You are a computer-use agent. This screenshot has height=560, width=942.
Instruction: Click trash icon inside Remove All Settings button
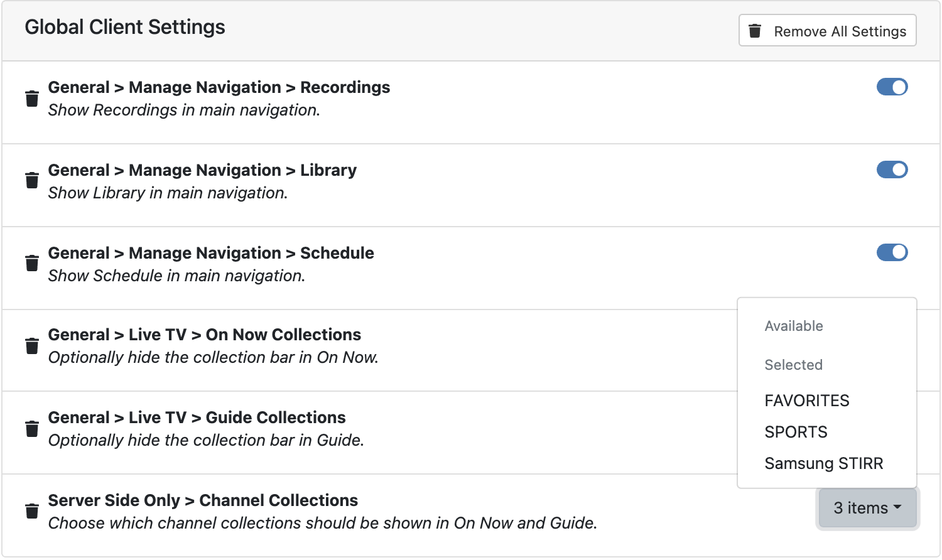[755, 31]
